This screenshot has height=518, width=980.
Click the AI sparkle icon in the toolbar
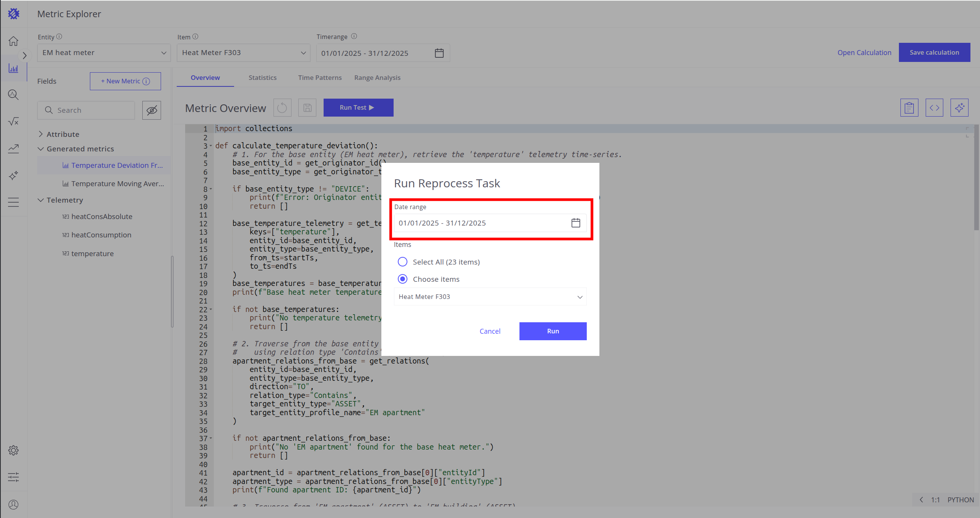[959, 108]
